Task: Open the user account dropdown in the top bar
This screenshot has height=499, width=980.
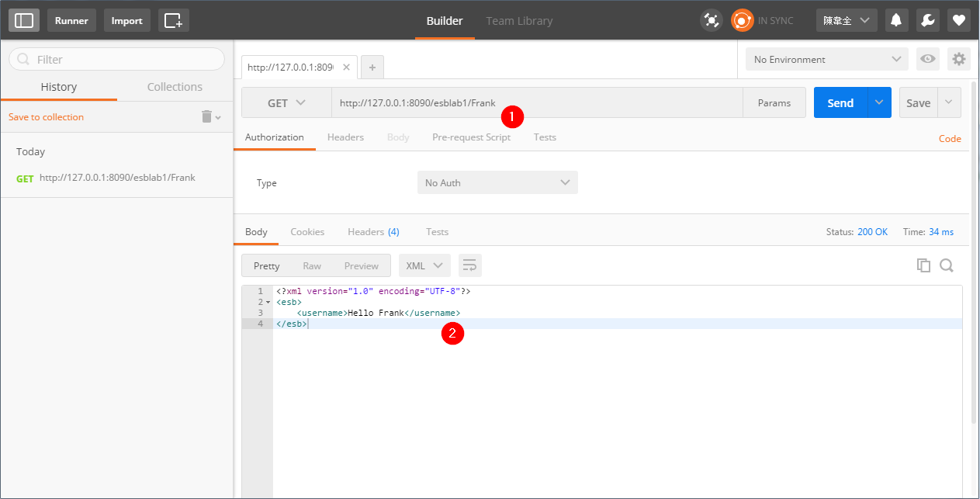Action: coord(847,20)
